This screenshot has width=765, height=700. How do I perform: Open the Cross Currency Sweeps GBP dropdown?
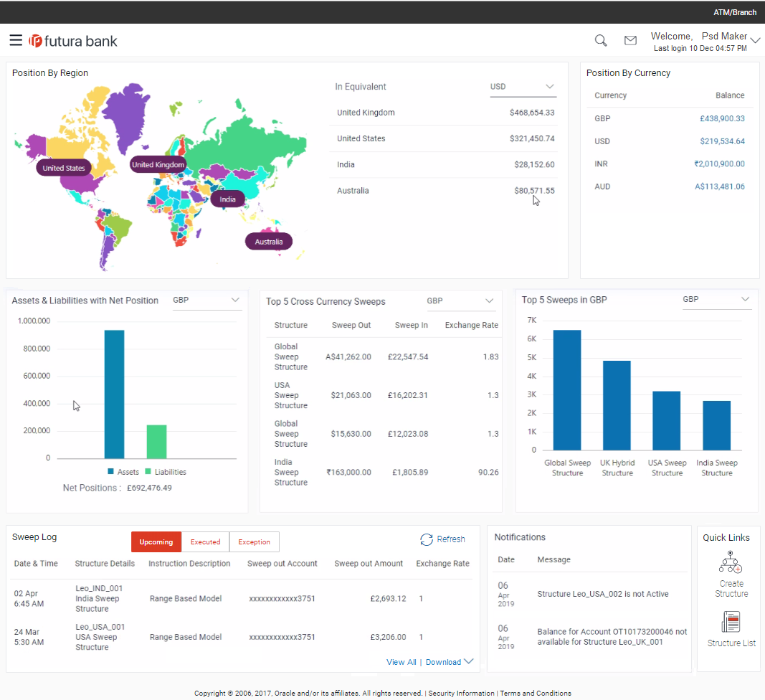click(x=461, y=301)
